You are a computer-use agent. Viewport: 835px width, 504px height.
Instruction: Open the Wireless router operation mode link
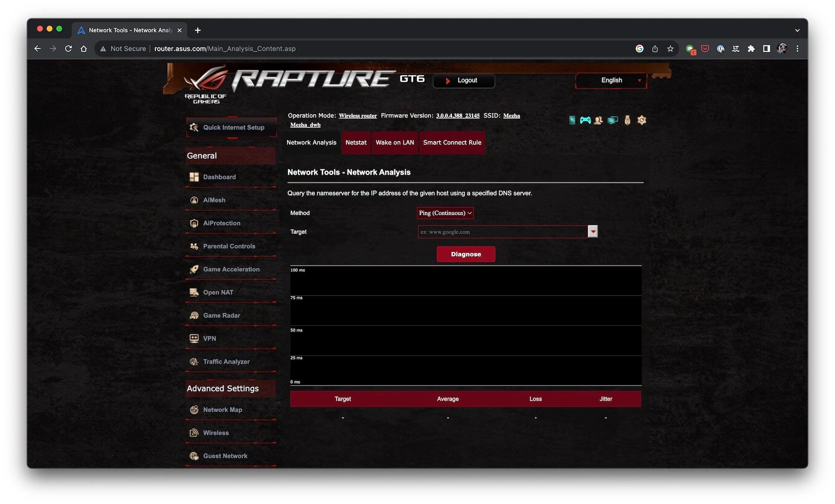click(x=357, y=116)
